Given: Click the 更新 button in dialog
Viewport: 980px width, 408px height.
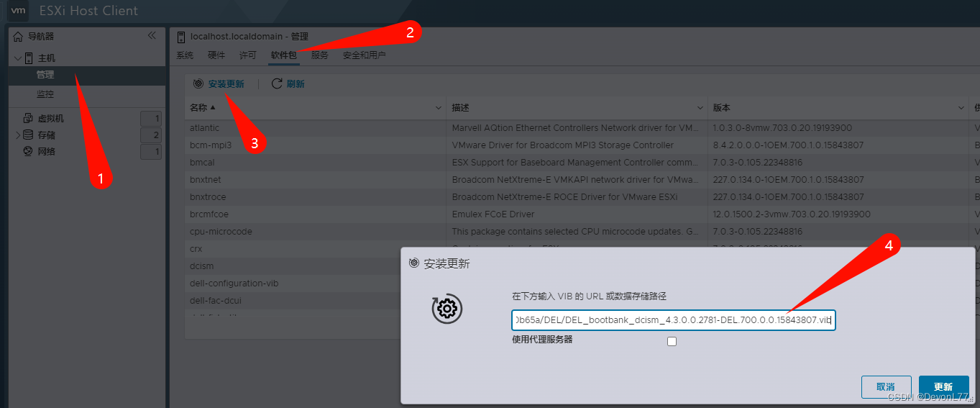Looking at the screenshot, I should tap(943, 387).
